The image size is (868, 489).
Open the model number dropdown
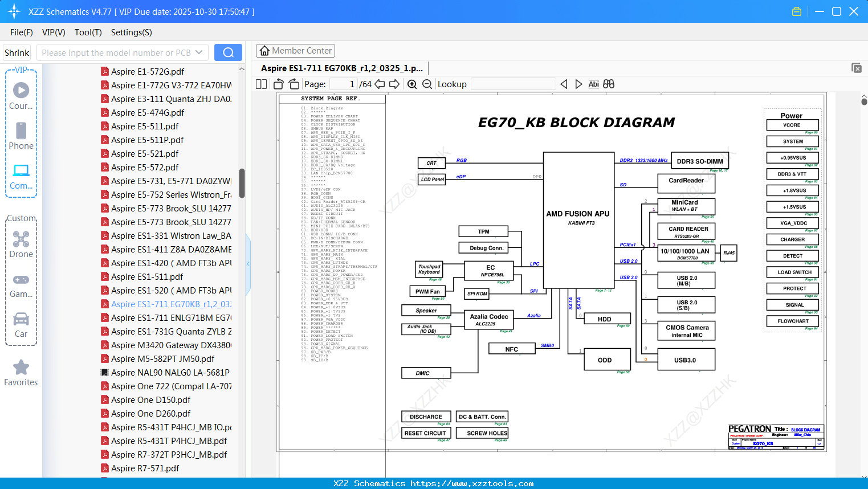pos(199,52)
